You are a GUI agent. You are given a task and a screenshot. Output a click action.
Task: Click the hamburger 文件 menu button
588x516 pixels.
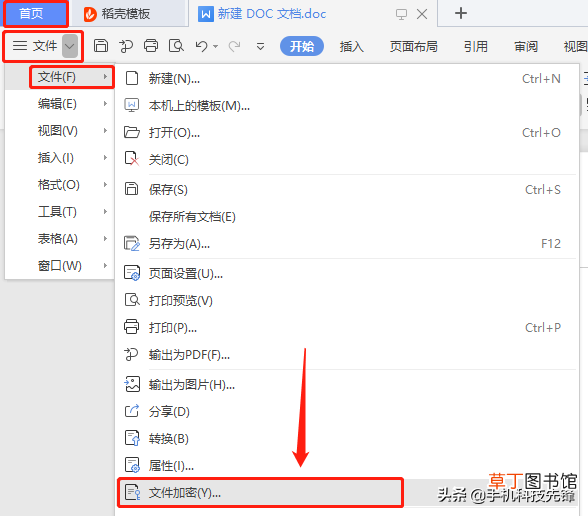[x=34, y=46]
